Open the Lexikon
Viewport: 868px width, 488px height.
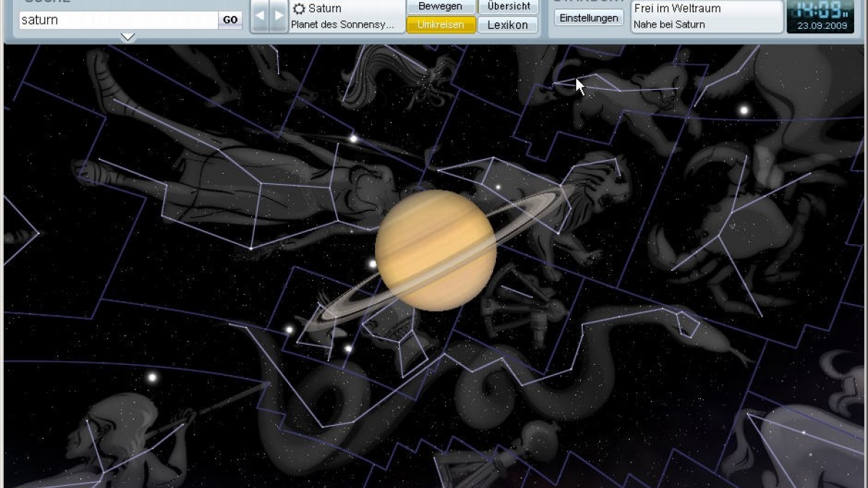(x=508, y=25)
